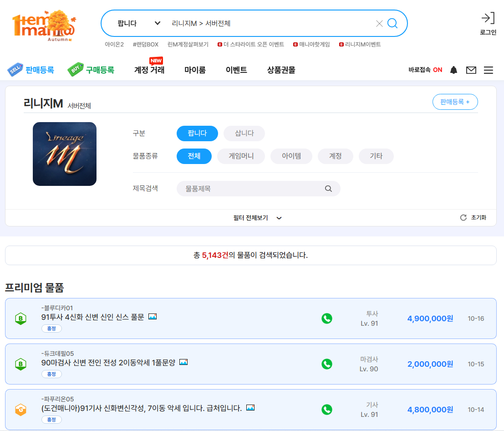Click 더 스타라이트 오픈 이벤트 link
The image size is (504, 431).
(x=251, y=44)
